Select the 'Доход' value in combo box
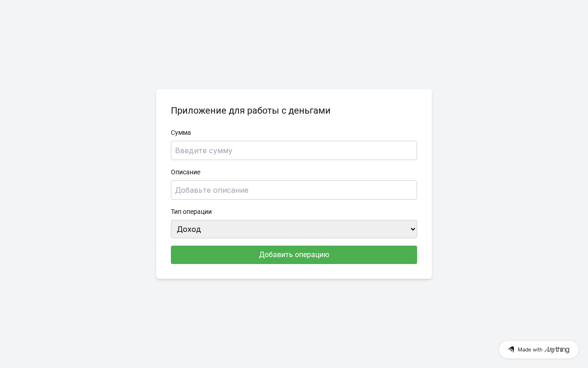This screenshot has width=588, height=368. click(x=189, y=229)
